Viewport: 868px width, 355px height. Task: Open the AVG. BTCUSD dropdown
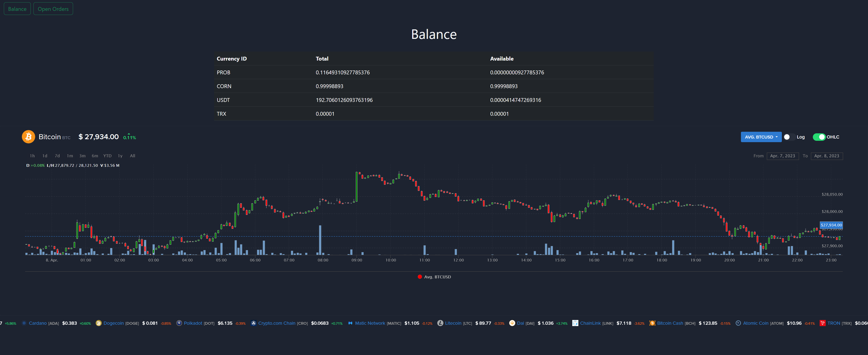point(761,137)
